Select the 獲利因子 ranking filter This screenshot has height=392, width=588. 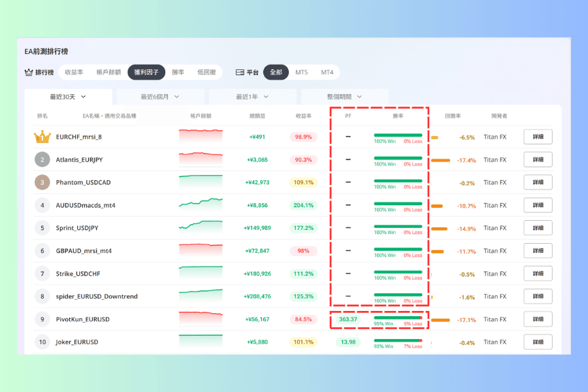146,72
